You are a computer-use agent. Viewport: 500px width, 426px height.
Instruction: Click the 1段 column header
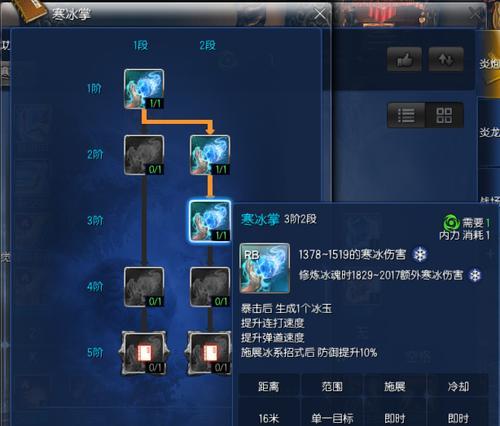(141, 45)
